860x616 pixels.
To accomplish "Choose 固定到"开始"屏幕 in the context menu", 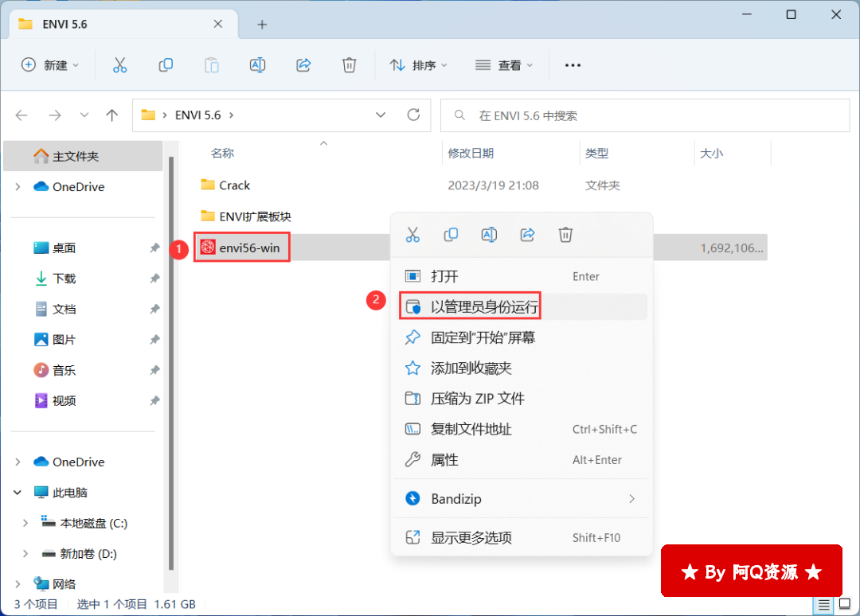I will (521, 337).
